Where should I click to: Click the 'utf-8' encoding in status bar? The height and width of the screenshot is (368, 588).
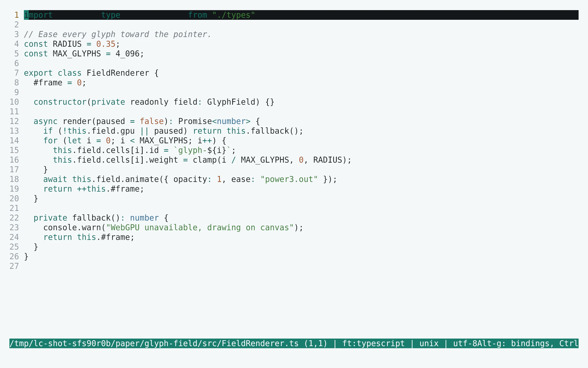(465, 343)
